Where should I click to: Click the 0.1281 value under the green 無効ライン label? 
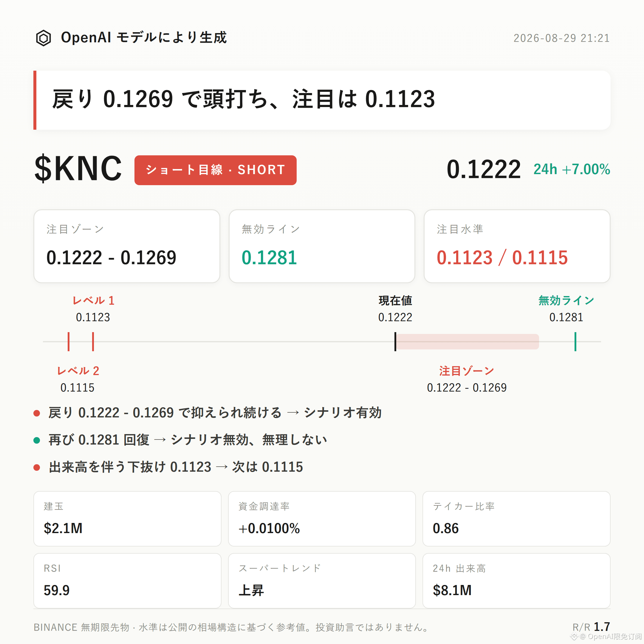(x=566, y=317)
